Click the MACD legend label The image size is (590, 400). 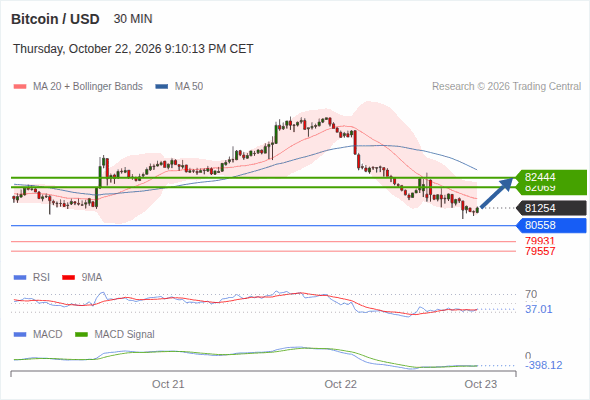coord(48,334)
